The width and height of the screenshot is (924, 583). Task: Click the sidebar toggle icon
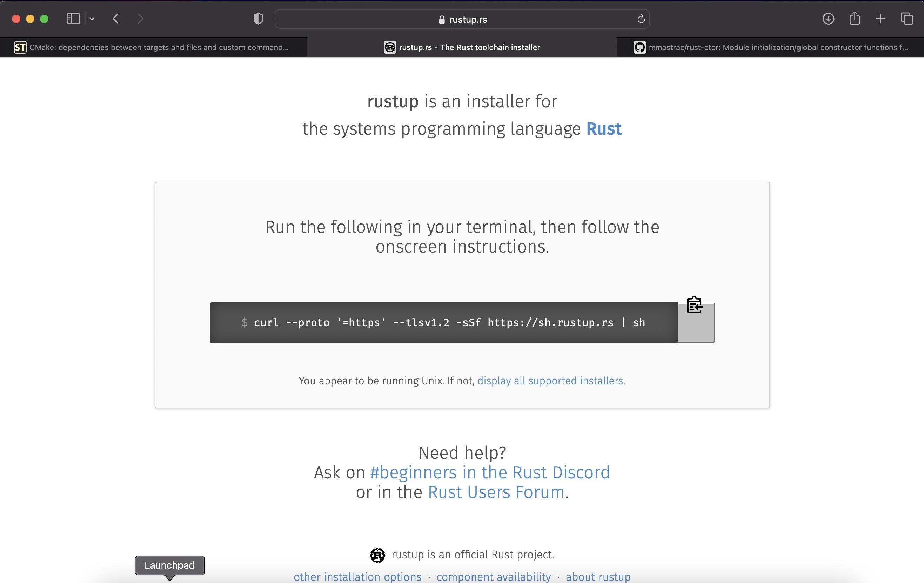[x=73, y=18]
